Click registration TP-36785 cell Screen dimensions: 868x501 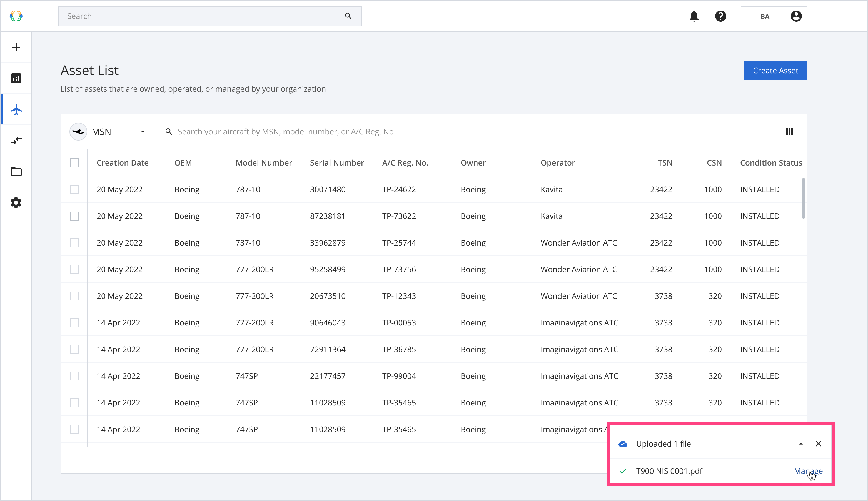[x=399, y=349]
